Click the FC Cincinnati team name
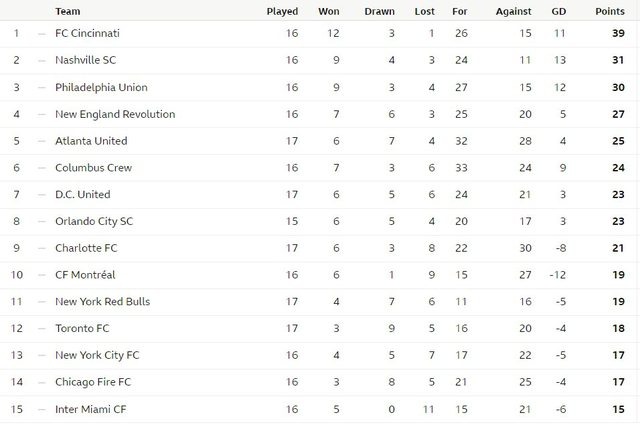This screenshot has height=425, width=640. (x=87, y=33)
